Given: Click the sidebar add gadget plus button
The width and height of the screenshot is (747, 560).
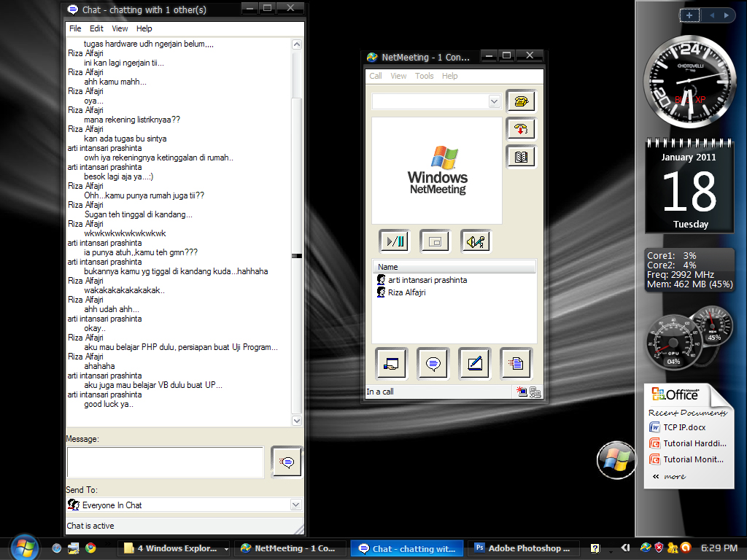Looking at the screenshot, I should (689, 15).
